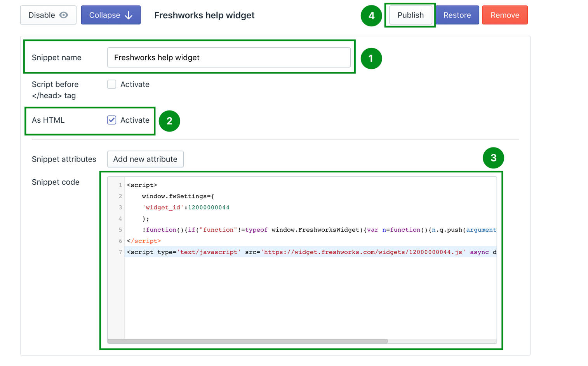This screenshot has width=588, height=366.
Task: Click code line 1 opening script tag
Action: 142,185
